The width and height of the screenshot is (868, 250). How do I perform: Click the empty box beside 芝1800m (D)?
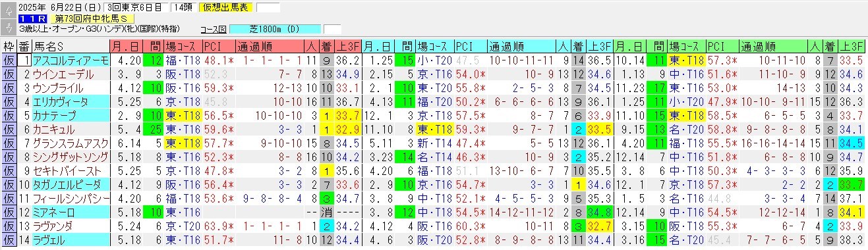coord(333,30)
